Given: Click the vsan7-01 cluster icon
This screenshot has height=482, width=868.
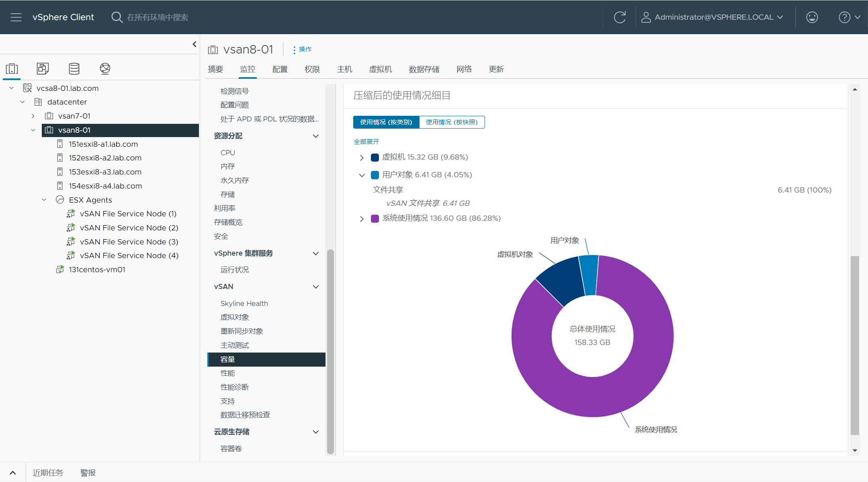Looking at the screenshot, I should 49,116.
